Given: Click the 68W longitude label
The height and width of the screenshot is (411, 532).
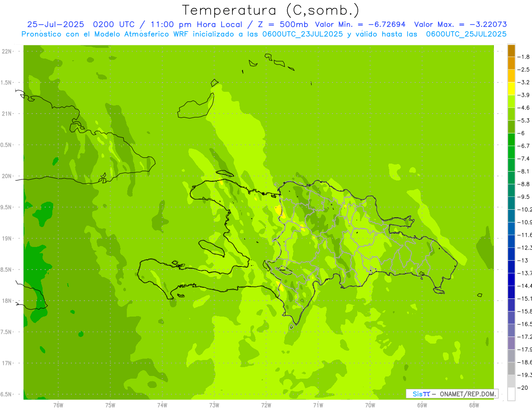Looking at the screenshot, I should pyautogui.click(x=474, y=405).
